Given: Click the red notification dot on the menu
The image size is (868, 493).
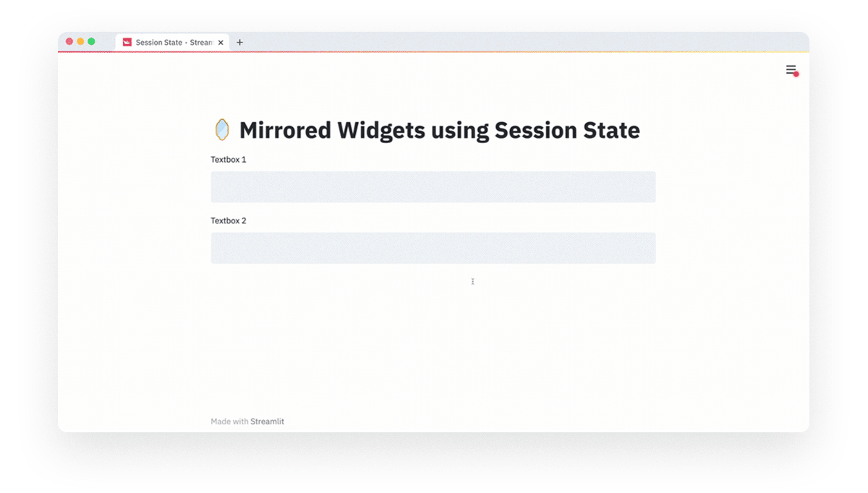Looking at the screenshot, I should coord(796,74).
